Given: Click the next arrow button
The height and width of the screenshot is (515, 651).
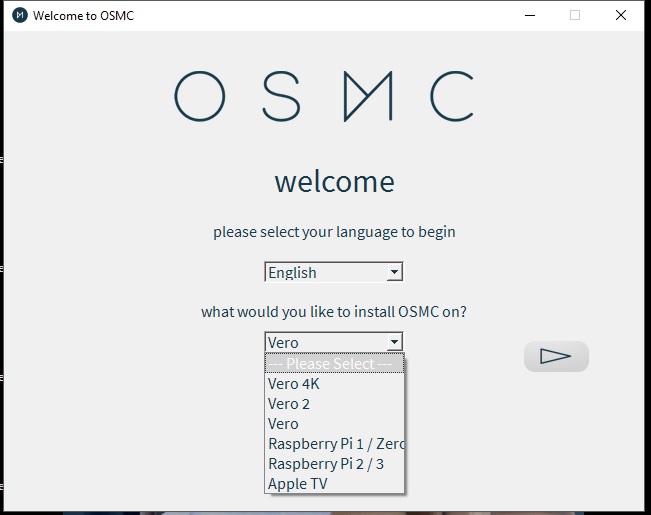Looking at the screenshot, I should pos(556,356).
